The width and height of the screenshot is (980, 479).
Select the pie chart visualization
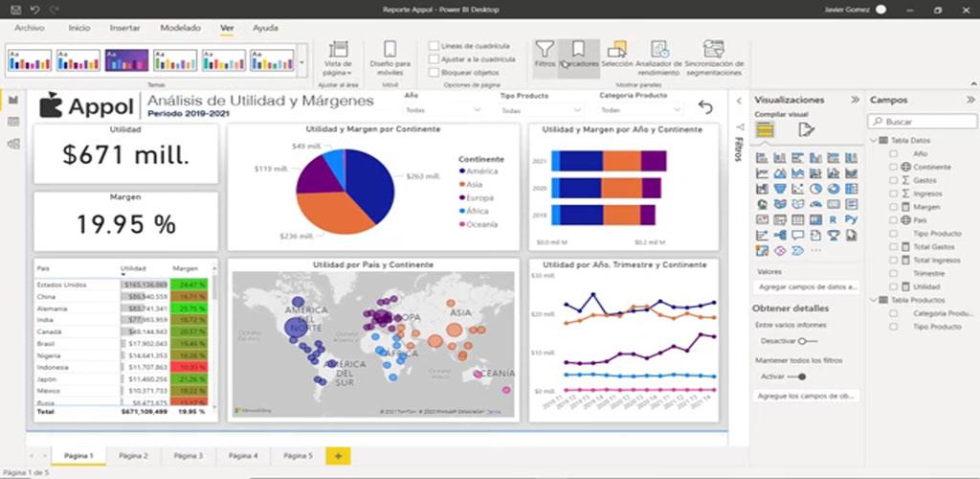coord(815,188)
